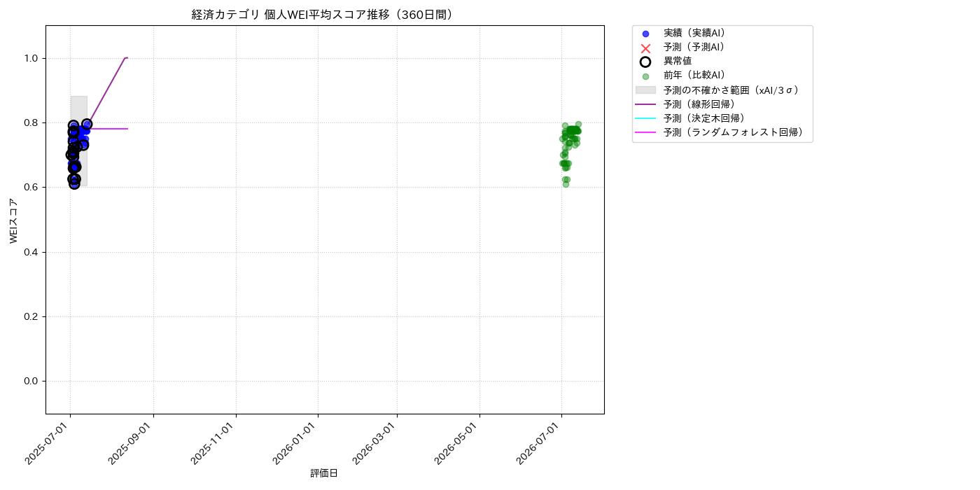Click the x-axis label 評価日
Image resolution: width=980 pixels, height=490 pixels.
pyautogui.click(x=324, y=473)
